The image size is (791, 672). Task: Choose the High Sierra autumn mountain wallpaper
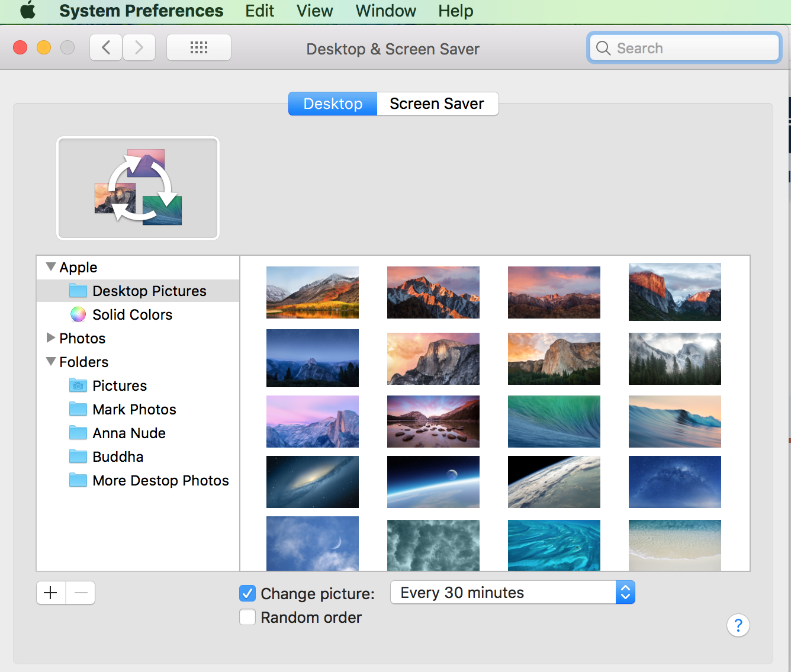click(x=313, y=292)
